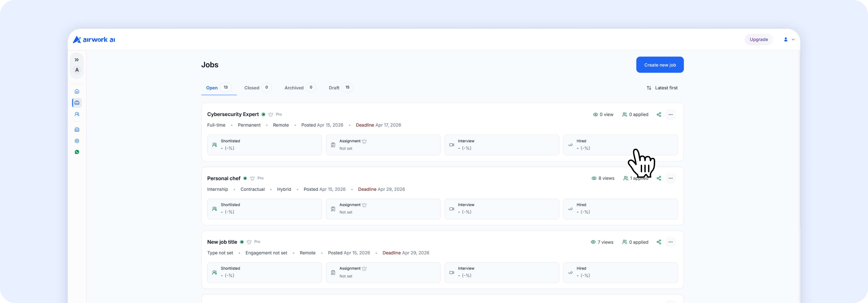Open the workspace 'A' avatar
Image resolution: width=868 pixels, height=303 pixels.
(77, 70)
